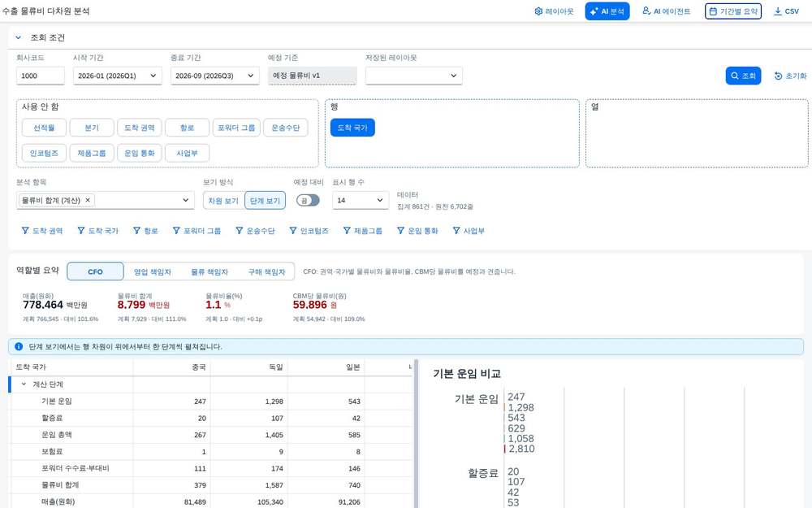Open the 운송수단 filter funnel
This screenshot has width=812, height=508.
click(240, 231)
